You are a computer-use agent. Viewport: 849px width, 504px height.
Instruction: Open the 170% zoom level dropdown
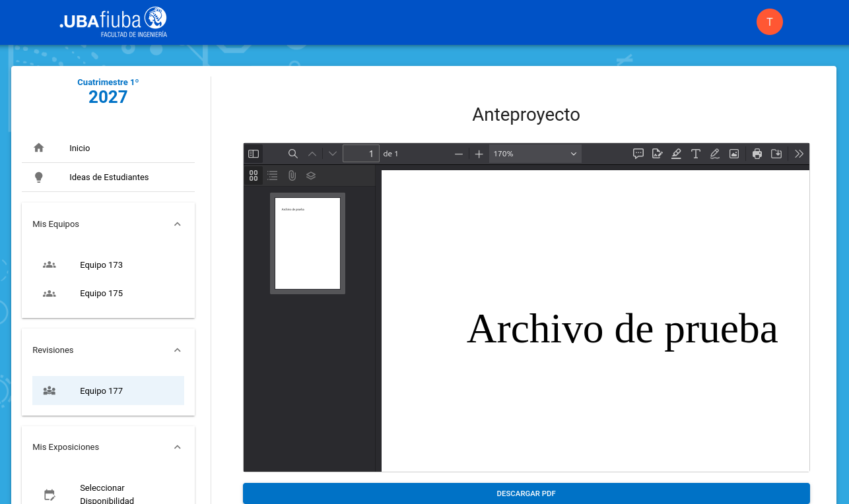pyautogui.click(x=535, y=154)
